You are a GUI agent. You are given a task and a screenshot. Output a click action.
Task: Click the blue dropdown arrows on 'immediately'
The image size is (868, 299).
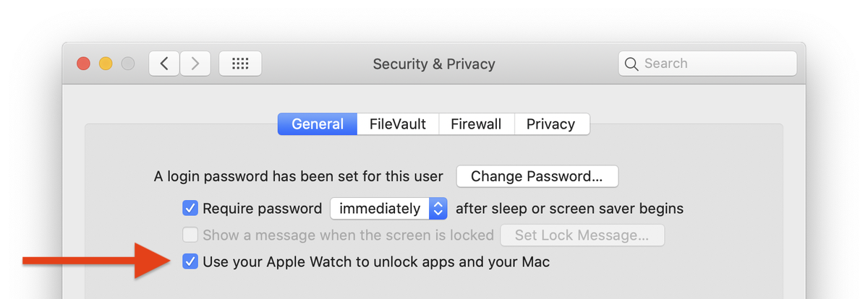pyautogui.click(x=438, y=209)
